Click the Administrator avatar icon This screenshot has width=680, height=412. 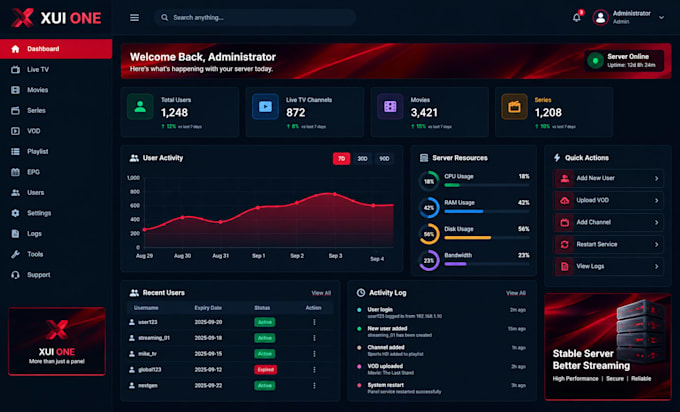point(600,18)
